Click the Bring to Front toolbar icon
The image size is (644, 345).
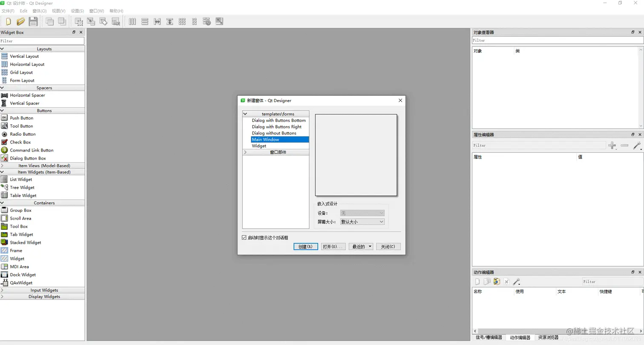coord(62,21)
